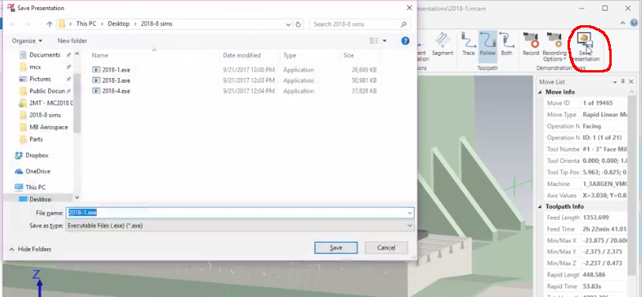Click the Segment toolpath icon
This screenshot has height=297, width=644.
[x=442, y=44]
